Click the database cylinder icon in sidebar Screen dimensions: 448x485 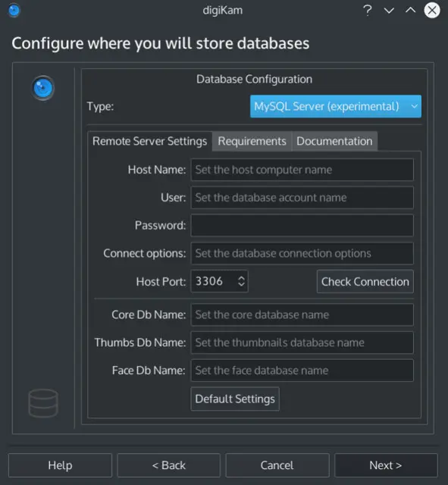click(x=43, y=403)
